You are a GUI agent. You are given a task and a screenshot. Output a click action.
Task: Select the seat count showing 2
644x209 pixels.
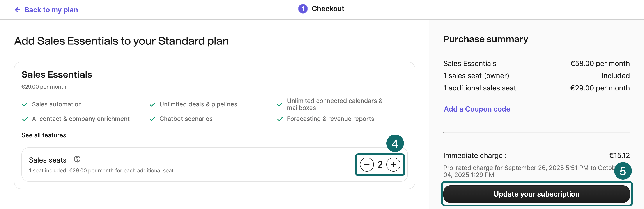coord(380,165)
